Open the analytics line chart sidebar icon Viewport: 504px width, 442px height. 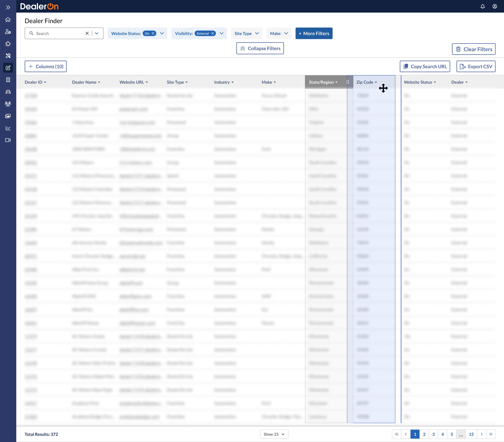(8, 128)
